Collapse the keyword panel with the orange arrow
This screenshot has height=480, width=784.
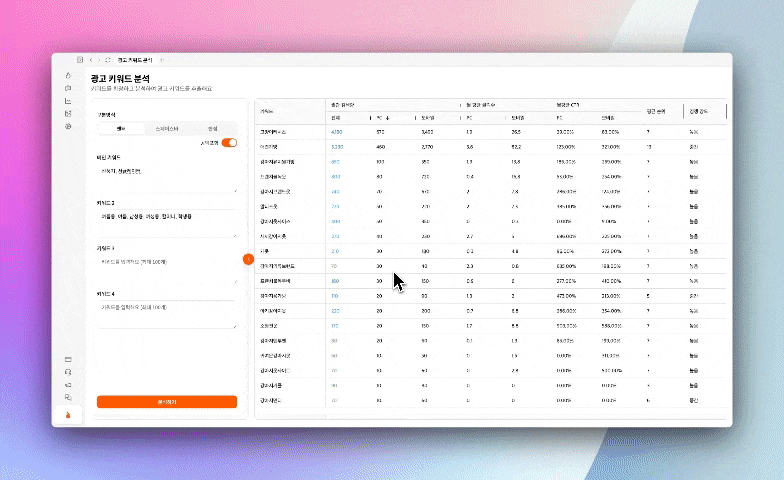point(248,259)
